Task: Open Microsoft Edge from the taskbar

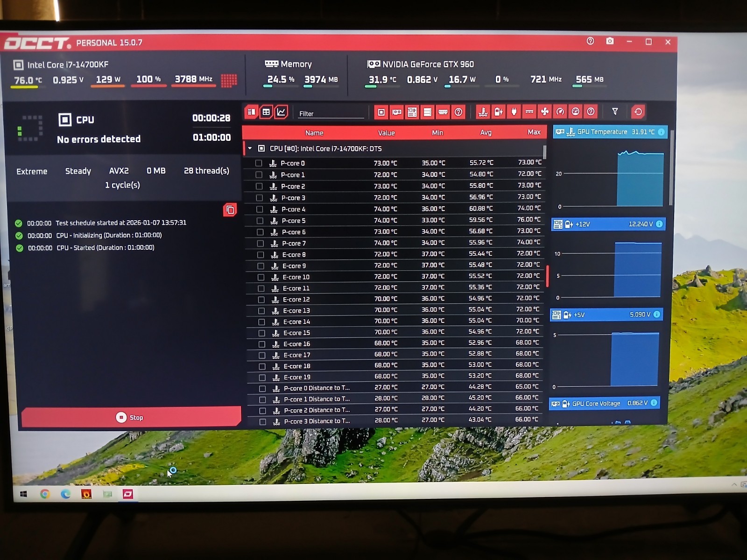Action: click(65, 494)
